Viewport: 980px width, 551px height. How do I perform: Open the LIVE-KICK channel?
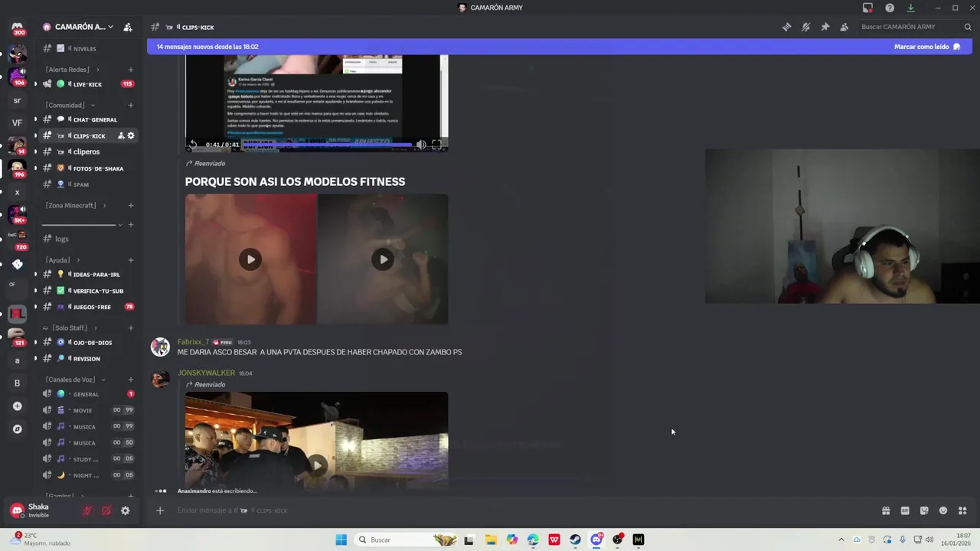click(x=87, y=84)
